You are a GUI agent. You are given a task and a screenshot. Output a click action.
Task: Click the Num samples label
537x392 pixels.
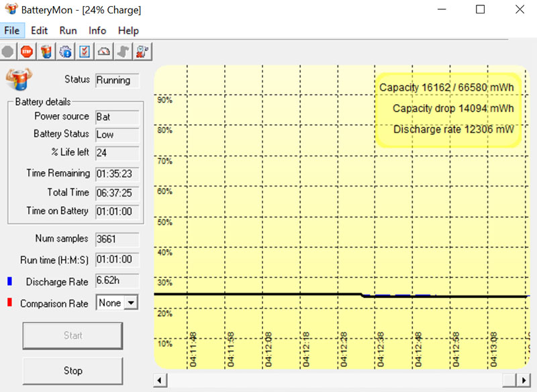(62, 238)
